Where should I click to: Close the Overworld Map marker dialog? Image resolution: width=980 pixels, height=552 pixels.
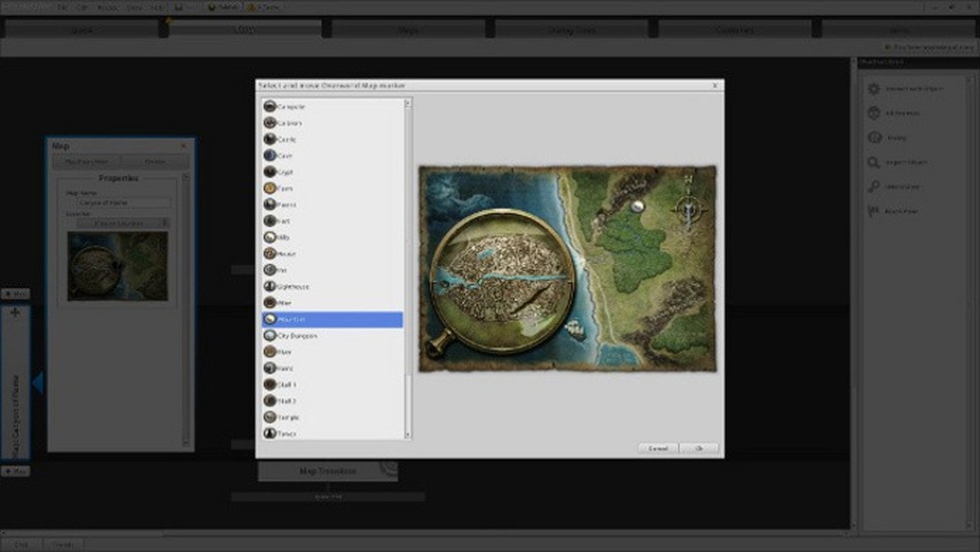715,85
